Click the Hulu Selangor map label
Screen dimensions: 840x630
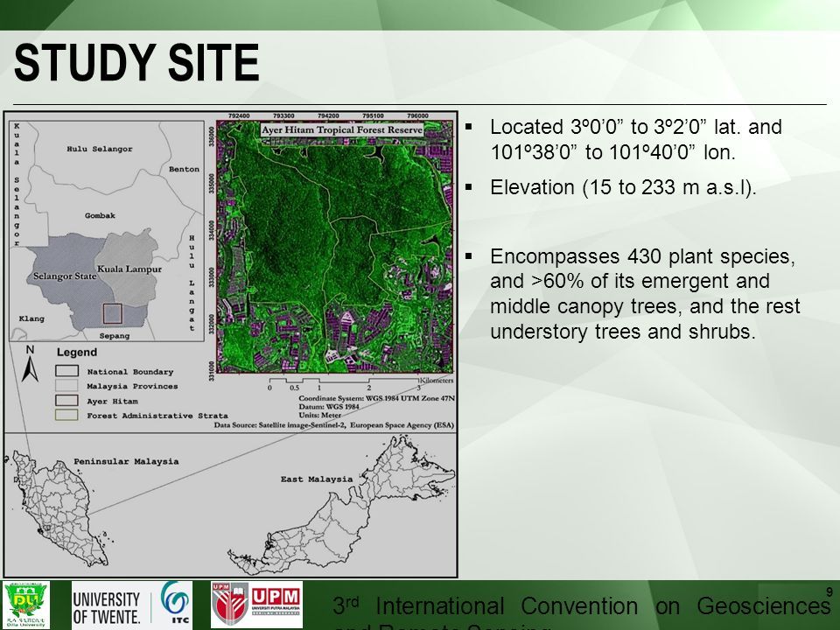tap(100, 149)
